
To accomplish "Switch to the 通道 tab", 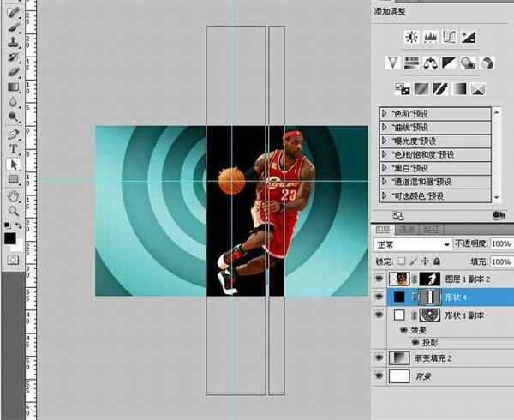I will pyautogui.click(x=409, y=230).
